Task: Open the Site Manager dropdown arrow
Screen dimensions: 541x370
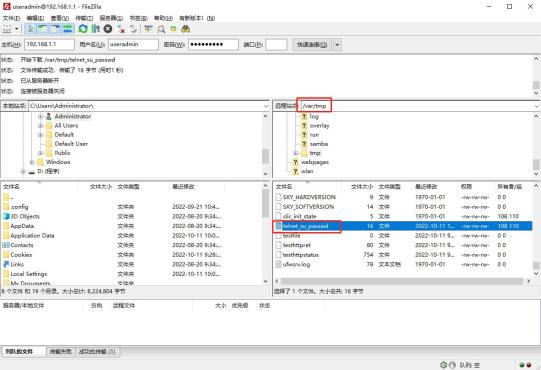Action: [x=16, y=29]
